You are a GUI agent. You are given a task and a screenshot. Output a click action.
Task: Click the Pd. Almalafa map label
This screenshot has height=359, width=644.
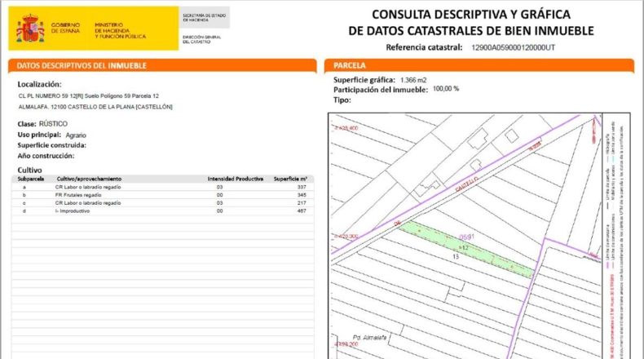(369, 338)
